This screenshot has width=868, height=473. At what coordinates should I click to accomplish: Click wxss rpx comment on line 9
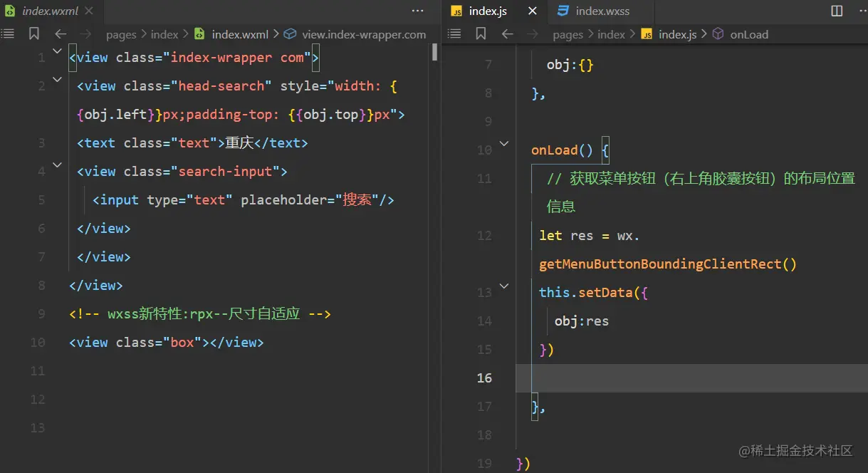pos(200,314)
